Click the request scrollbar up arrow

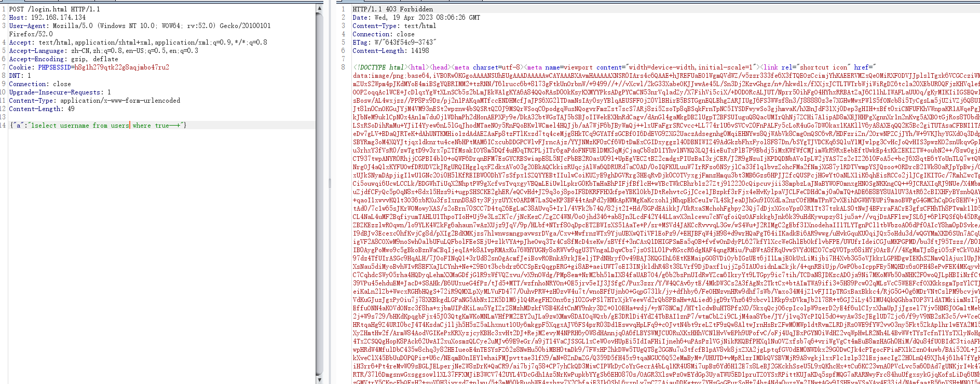(x=319, y=9)
